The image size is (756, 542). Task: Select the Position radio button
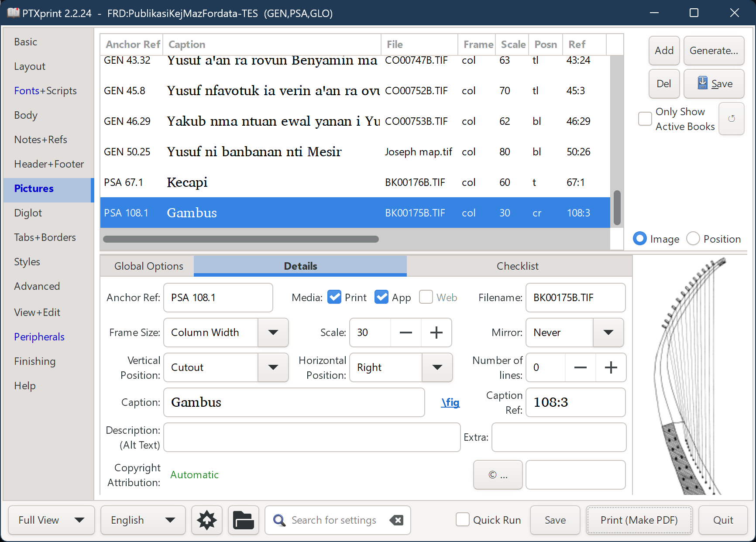tap(693, 238)
